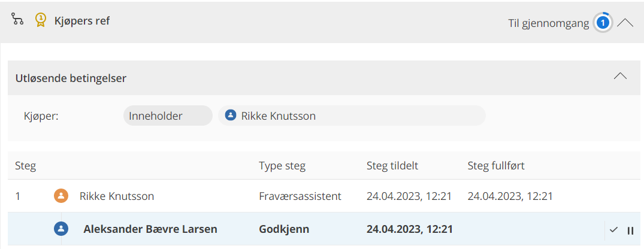This screenshot has height=249, width=644.
Task: Click Rikke Knutsson in the Kjøper field
Action: [x=278, y=116]
